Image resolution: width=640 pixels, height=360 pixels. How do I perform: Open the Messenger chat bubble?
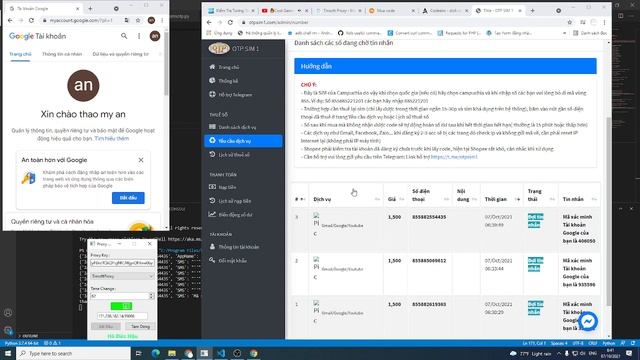click(588, 322)
